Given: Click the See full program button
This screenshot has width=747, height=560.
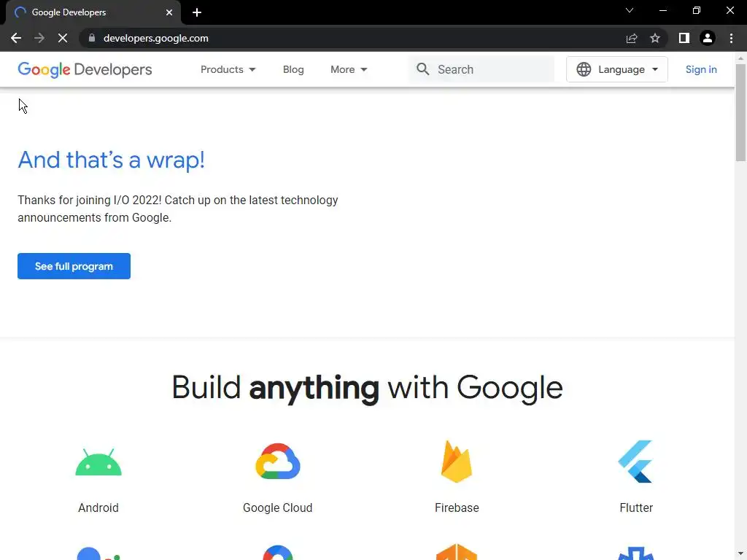Looking at the screenshot, I should (x=74, y=266).
